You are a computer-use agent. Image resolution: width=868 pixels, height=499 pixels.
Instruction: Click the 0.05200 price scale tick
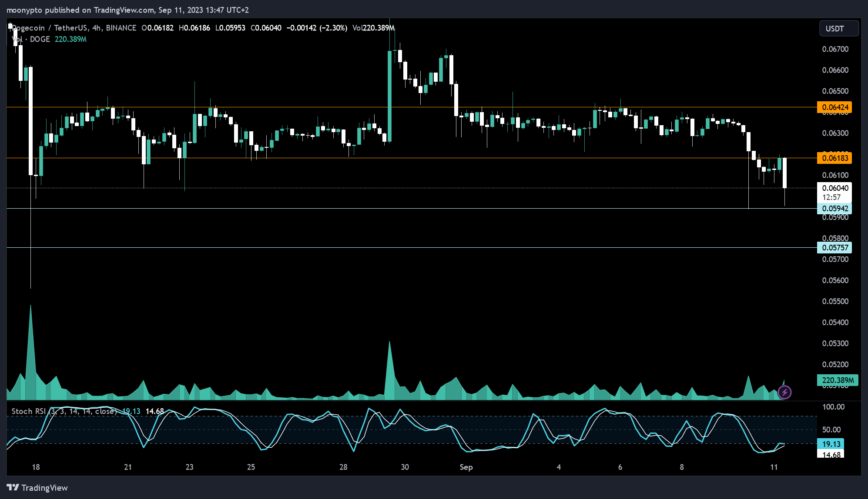835,364
